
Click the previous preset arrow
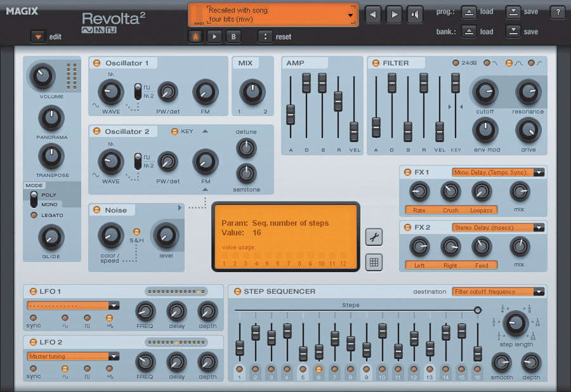point(374,14)
